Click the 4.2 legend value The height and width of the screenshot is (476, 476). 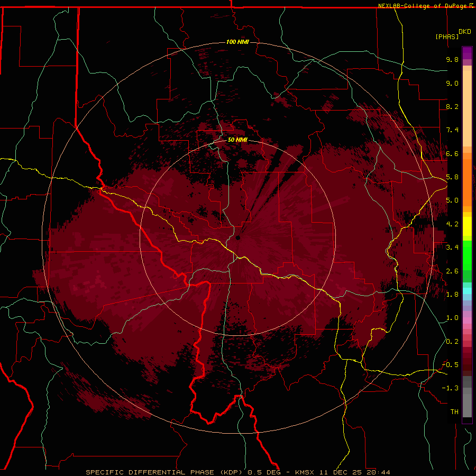(x=452, y=224)
